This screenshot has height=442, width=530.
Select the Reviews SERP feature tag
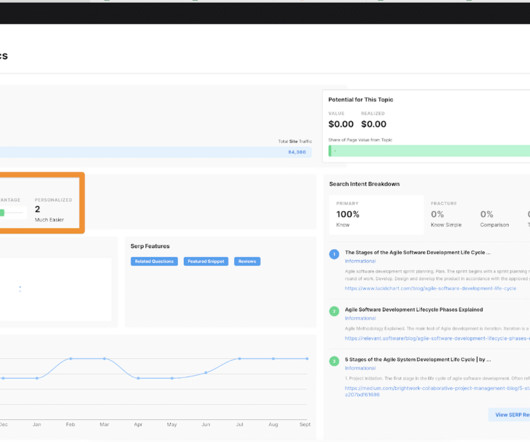tap(247, 261)
